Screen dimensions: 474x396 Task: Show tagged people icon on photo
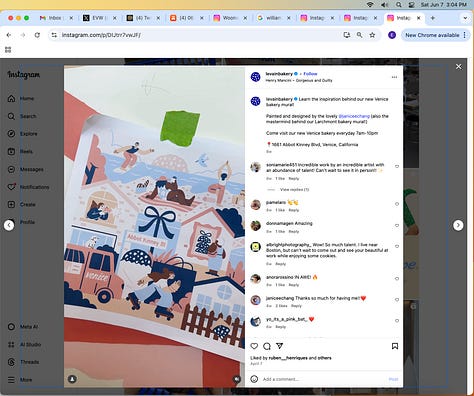pos(72,379)
